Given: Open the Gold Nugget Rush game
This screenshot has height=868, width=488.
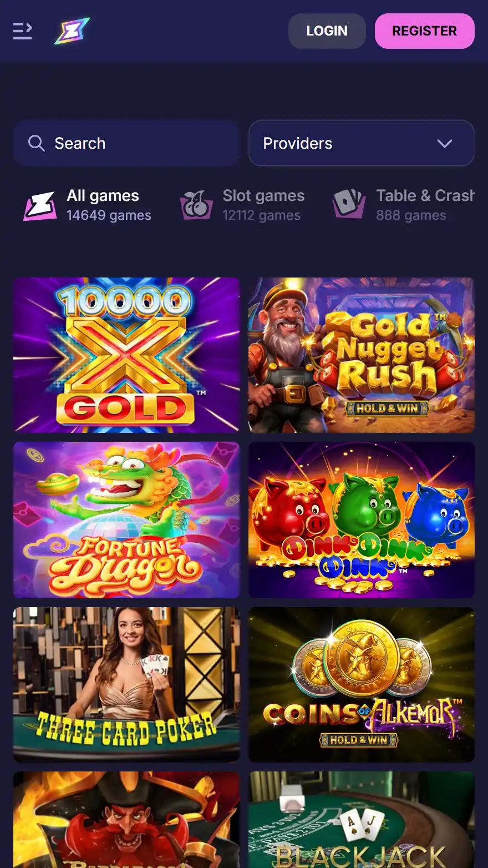Looking at the screenshot, I should pyautogui.click(x=362, y=355).
